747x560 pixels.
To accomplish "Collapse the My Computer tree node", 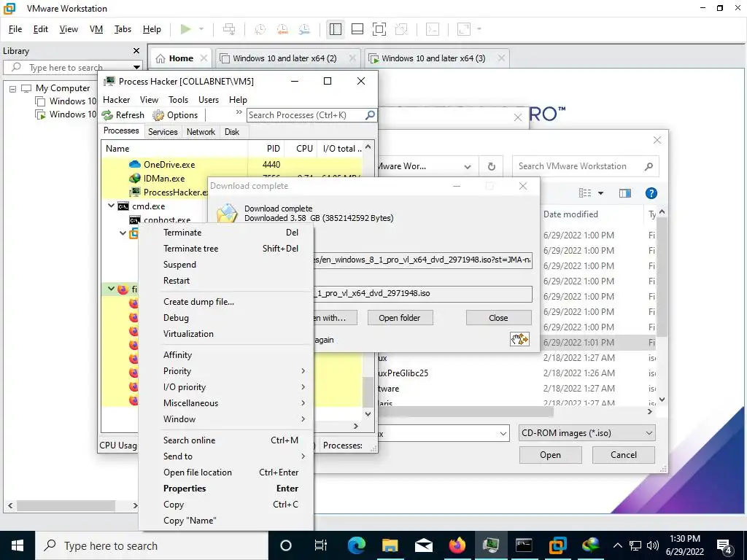I will (x=13, y=89).
